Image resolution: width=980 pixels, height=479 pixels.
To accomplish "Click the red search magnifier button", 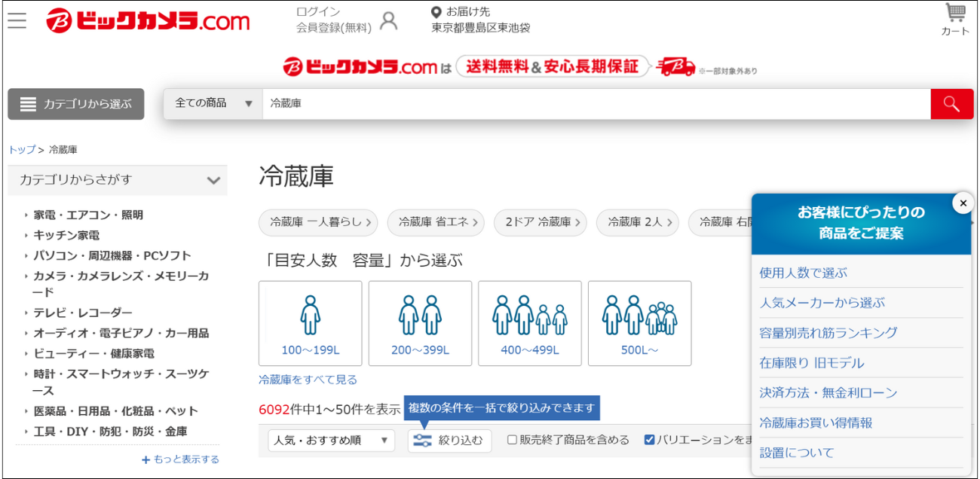I will click(x=951, y=104).
